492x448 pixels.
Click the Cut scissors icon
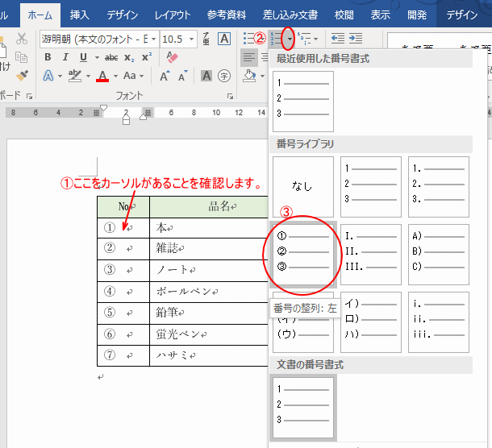pyautogui.click(x=22, y=39)
